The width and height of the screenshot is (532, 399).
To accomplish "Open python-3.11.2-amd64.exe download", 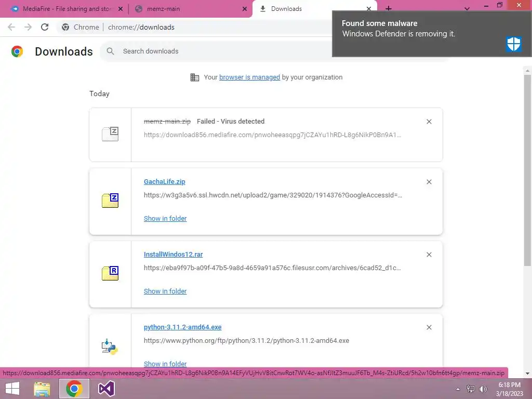I will click(182, 327).
